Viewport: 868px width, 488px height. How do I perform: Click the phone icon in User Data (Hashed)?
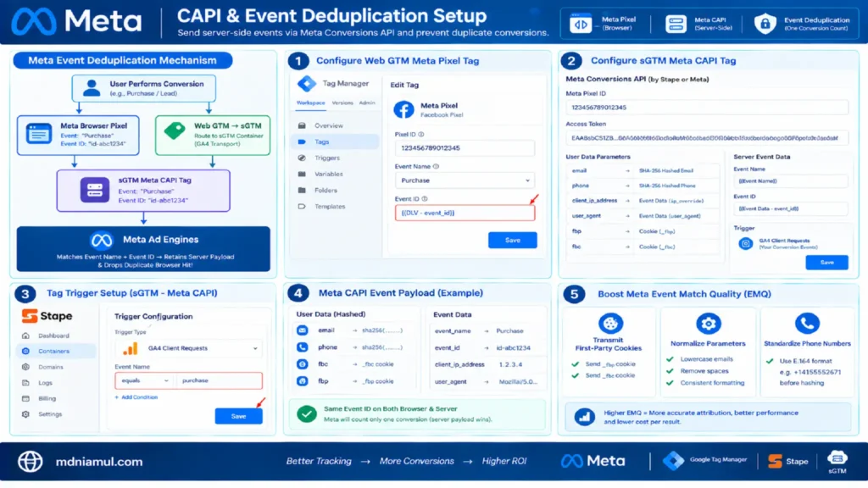(303, 347)
